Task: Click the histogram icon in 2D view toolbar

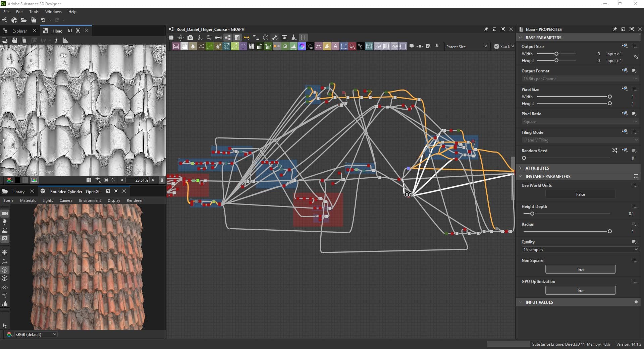Action: click(66, 40)
